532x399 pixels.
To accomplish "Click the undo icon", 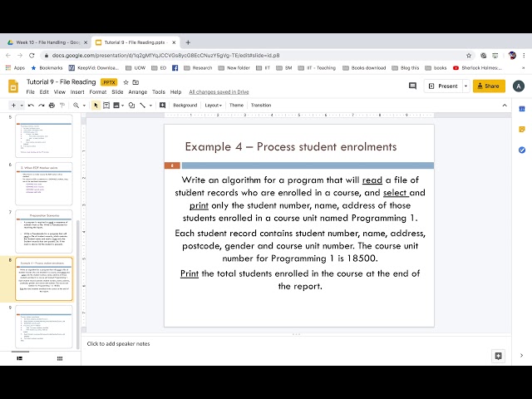I will coord(31,106).
